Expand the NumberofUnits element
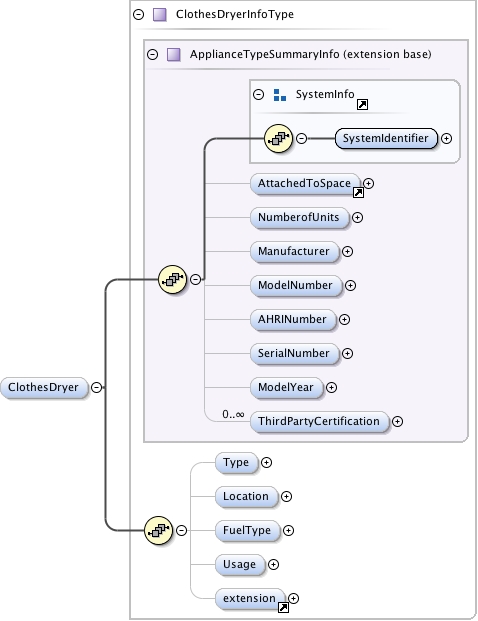Image resolution: width=478 pixels, height=621 pixels. pos(357,217)
